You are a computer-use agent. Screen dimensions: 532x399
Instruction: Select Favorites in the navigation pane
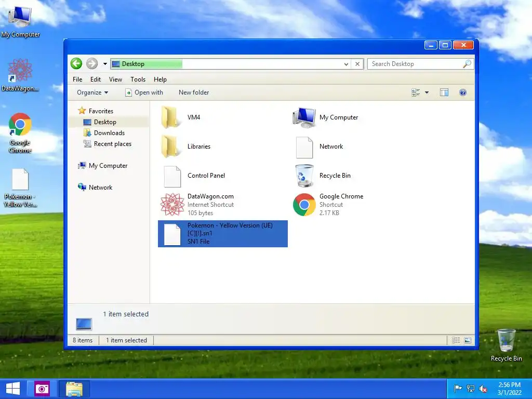[x=101, y=111]
